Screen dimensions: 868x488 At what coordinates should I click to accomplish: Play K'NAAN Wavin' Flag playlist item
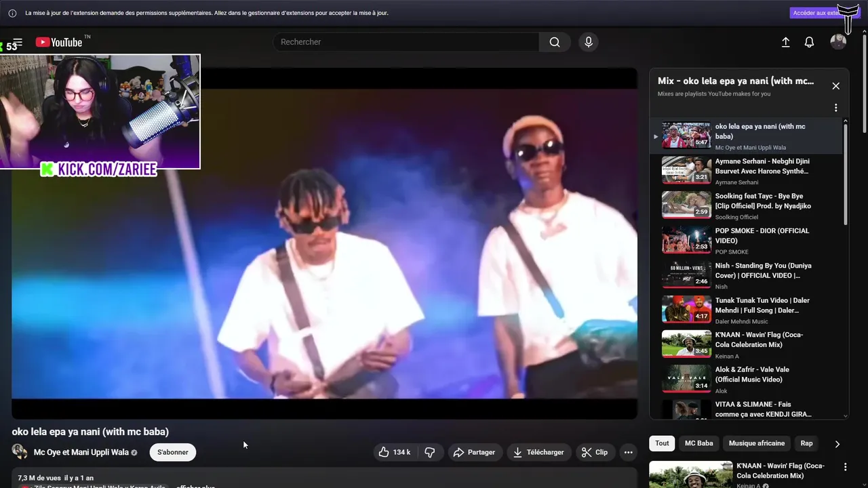point(746,344)
